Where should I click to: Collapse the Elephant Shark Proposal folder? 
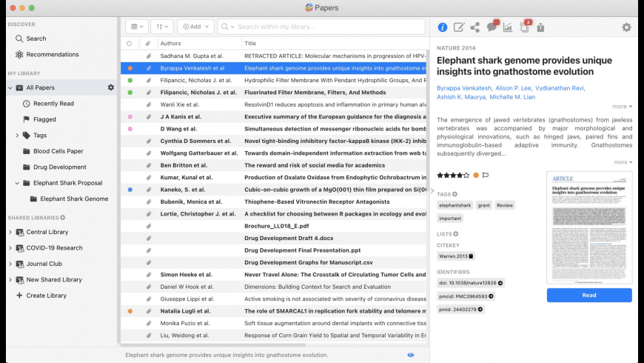(17, 183)
